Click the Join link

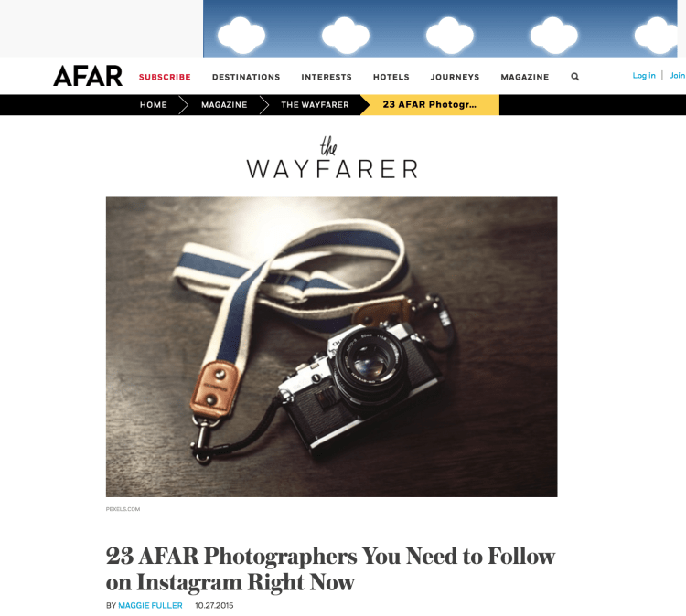(x=677, y=76)
